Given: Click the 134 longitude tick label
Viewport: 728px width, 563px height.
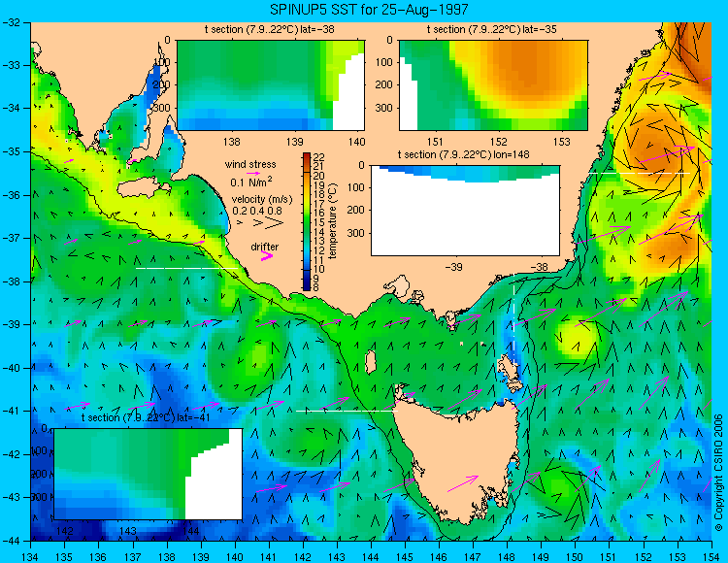Looking at the screenshot, I should tap(31, 557).
